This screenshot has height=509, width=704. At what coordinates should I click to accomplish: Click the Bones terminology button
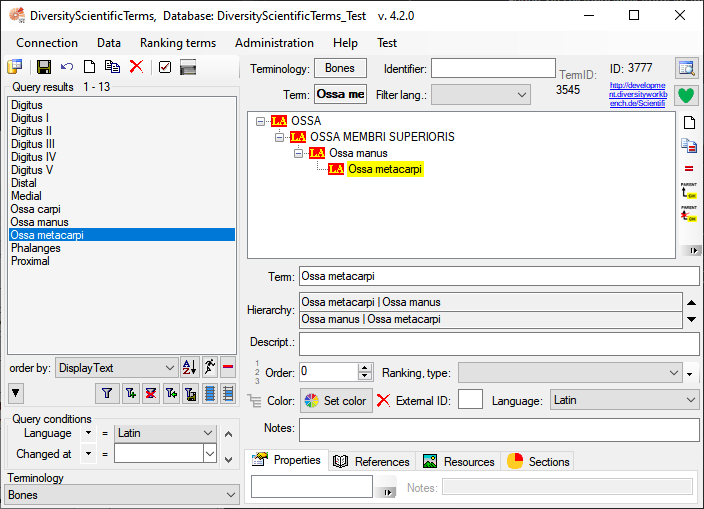pos(340,68)
